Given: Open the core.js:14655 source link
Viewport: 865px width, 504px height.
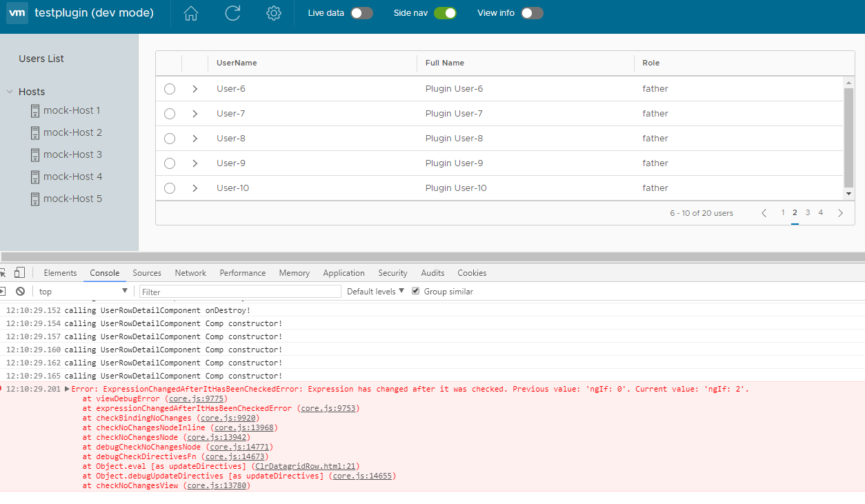Looking at the screenshot, I should click(x=362, y=476).
